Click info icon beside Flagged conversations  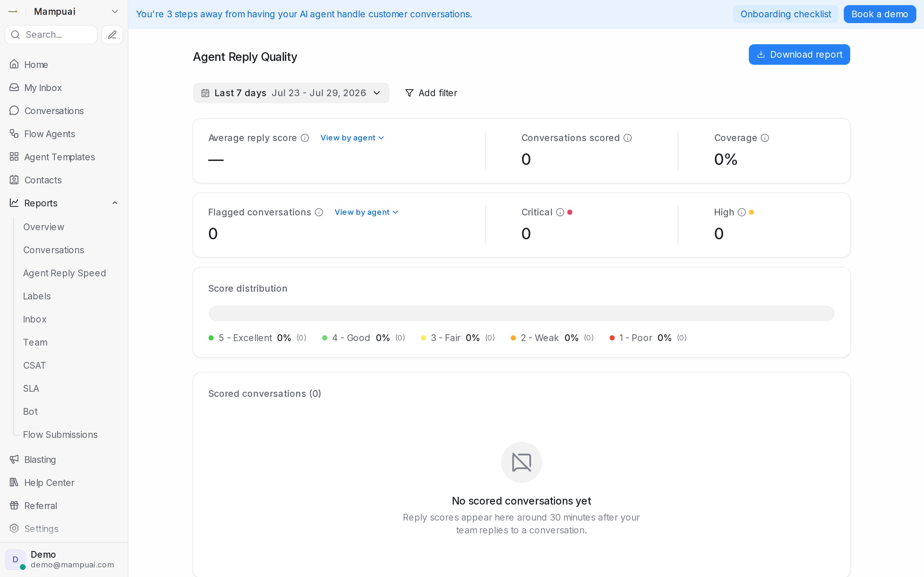coord(319,212)
